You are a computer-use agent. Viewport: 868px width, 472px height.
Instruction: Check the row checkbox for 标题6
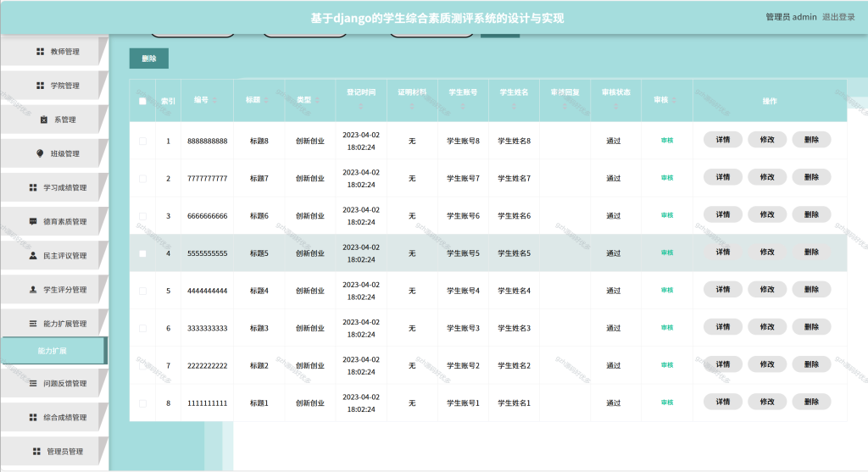click(142, 216)
